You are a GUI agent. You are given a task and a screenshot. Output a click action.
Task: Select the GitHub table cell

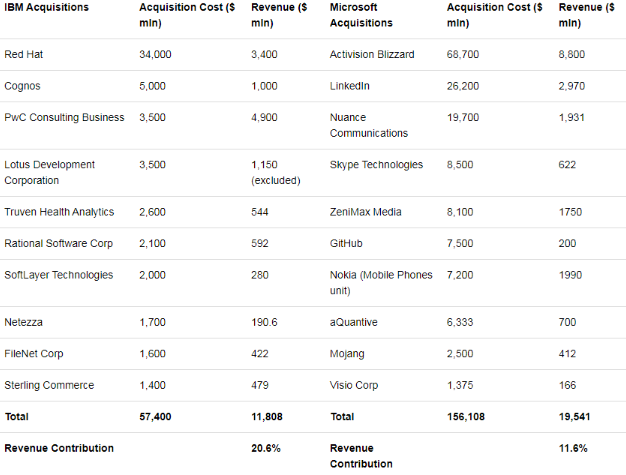coord(346,243)
